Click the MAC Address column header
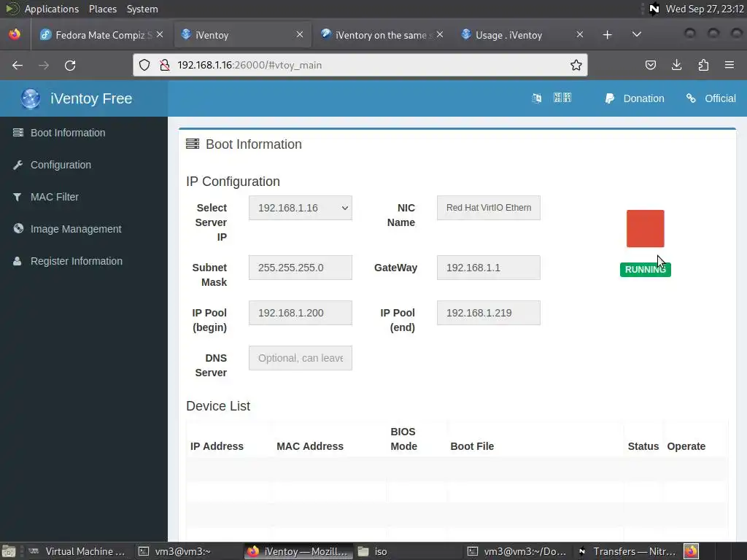The width and height of the screenshot is (747, 560). [x=309, y=446]
